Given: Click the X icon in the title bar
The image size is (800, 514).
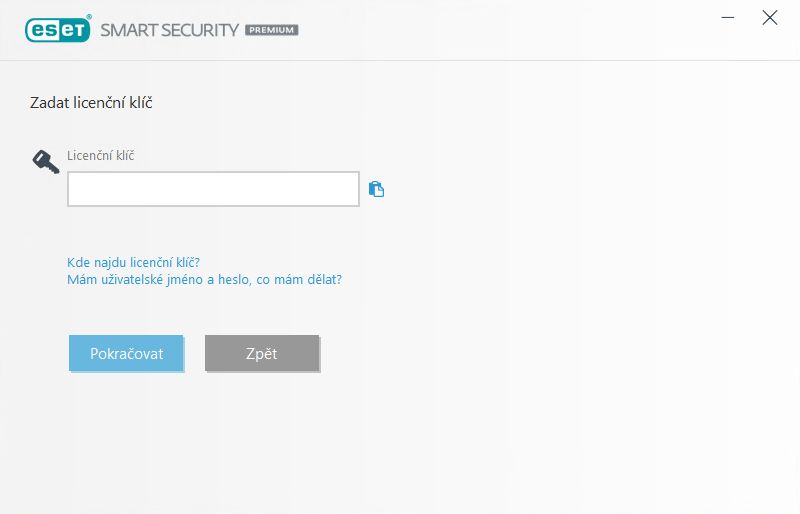Looking at the screenshot, I should coord(769,18).
